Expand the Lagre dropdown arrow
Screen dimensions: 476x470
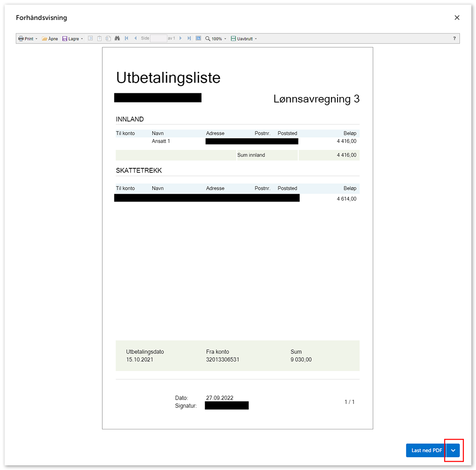point(82,39)
